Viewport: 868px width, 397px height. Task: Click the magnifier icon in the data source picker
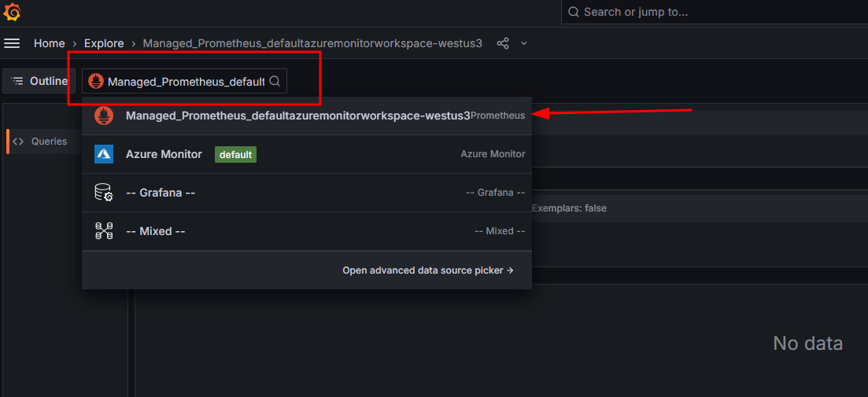(275, 81)
